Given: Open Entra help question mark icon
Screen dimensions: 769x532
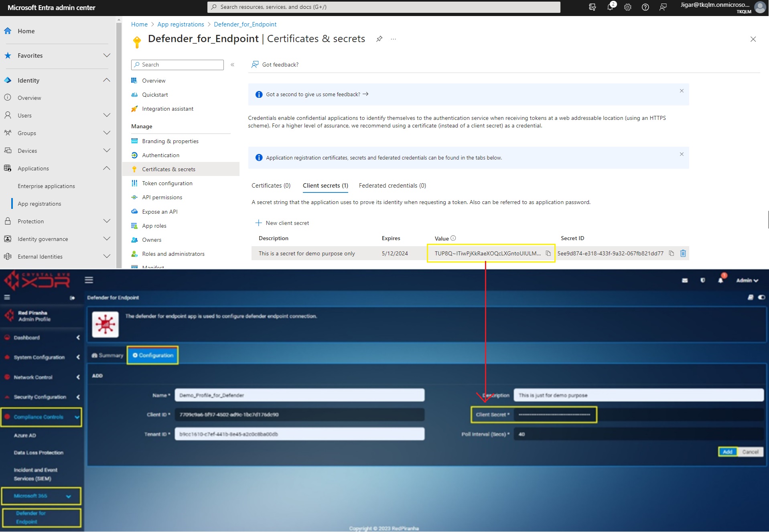Looking at the screenshot, I should [x=645, y=7].
